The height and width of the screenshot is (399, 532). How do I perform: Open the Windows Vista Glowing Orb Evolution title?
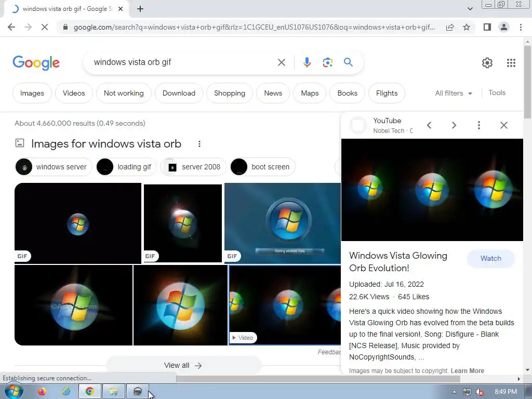[x=398, y=262]
